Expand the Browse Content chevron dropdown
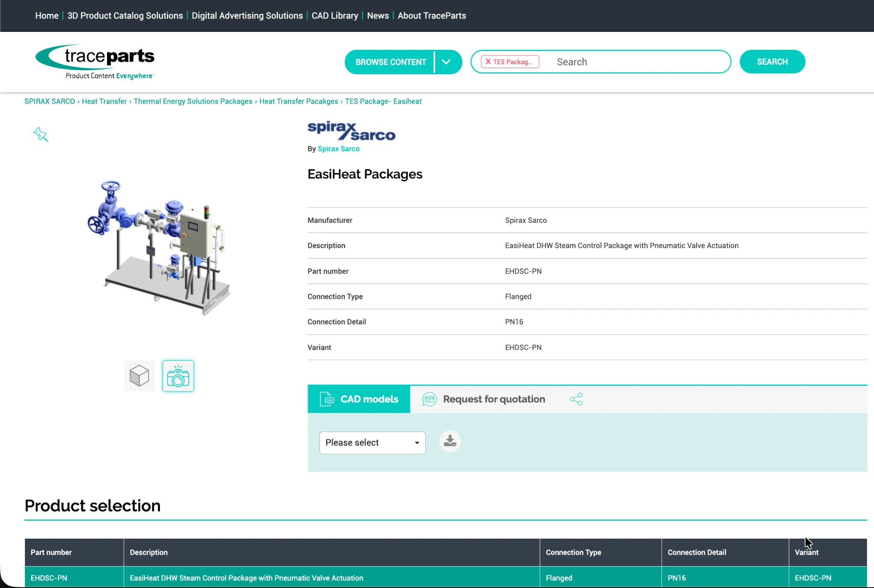This screenshot has height=588, width=874. click(x=446, y=62)
